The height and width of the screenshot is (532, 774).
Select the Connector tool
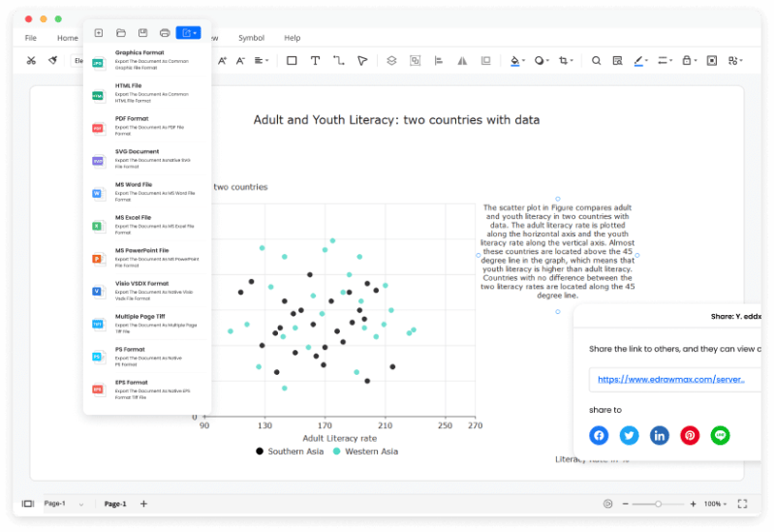339,61
